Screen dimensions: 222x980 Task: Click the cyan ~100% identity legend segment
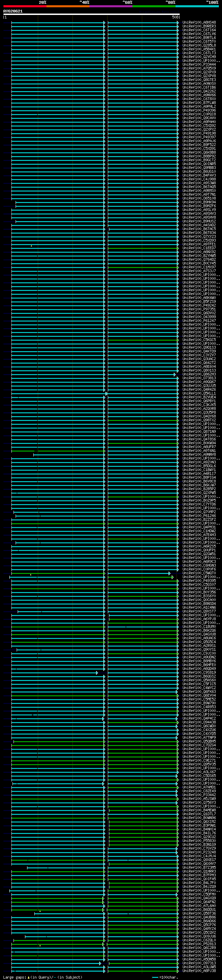click(x=197, y=6)
